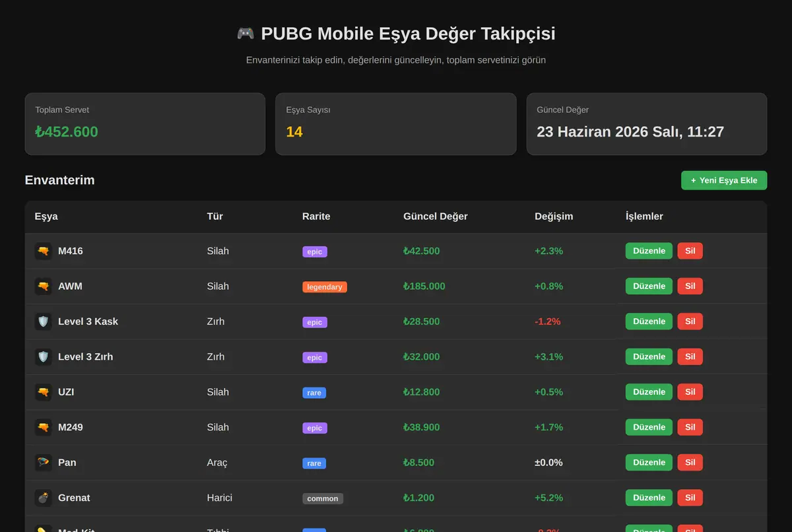Click the Envanterim heading
The width and height of the screenshot is (792, 532).
(x=59, y=180)
